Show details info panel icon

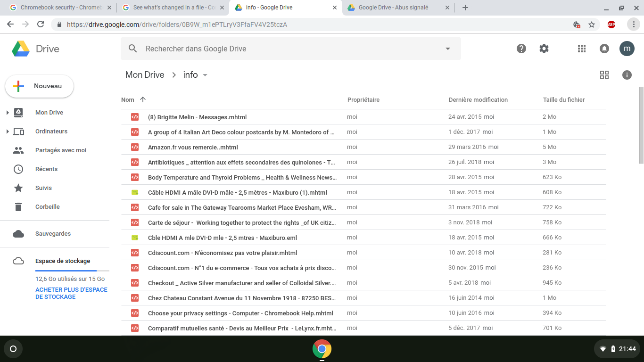click(x=627, y=75)
